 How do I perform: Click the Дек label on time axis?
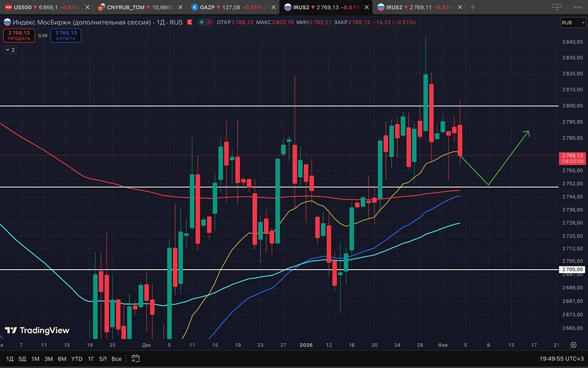[146, 344]
